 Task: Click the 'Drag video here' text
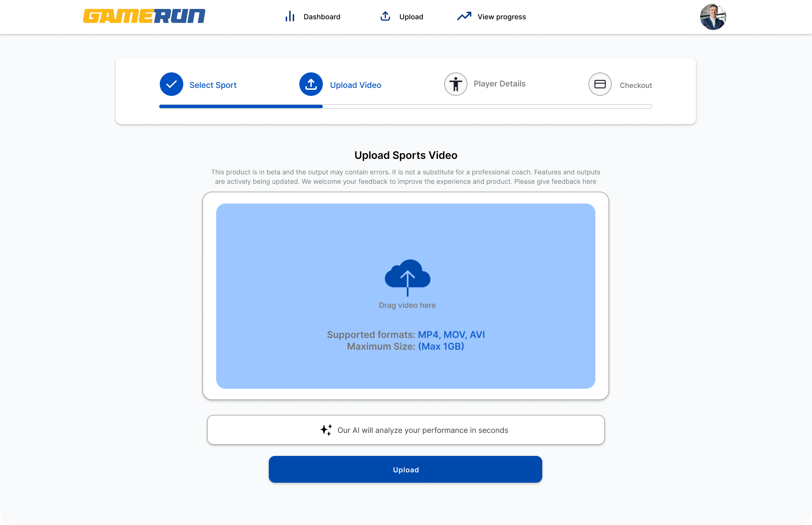(407, 306)
